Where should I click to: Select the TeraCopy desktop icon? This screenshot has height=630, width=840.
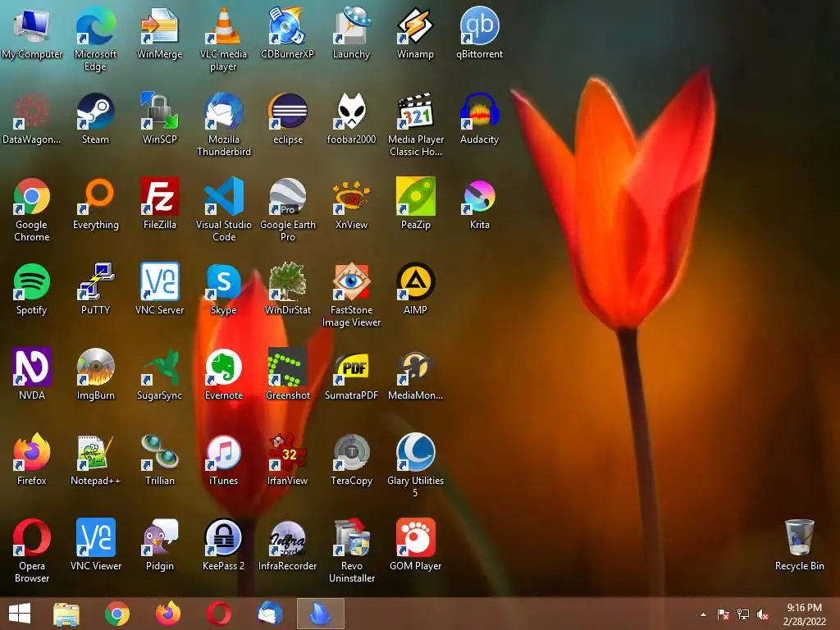pos(351,452)
